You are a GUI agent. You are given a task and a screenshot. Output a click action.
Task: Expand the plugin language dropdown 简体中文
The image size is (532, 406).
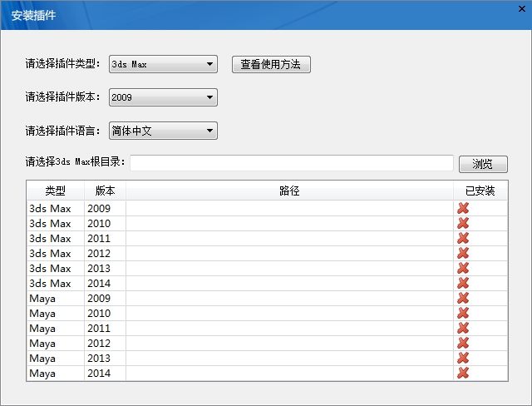click(163, 131)
